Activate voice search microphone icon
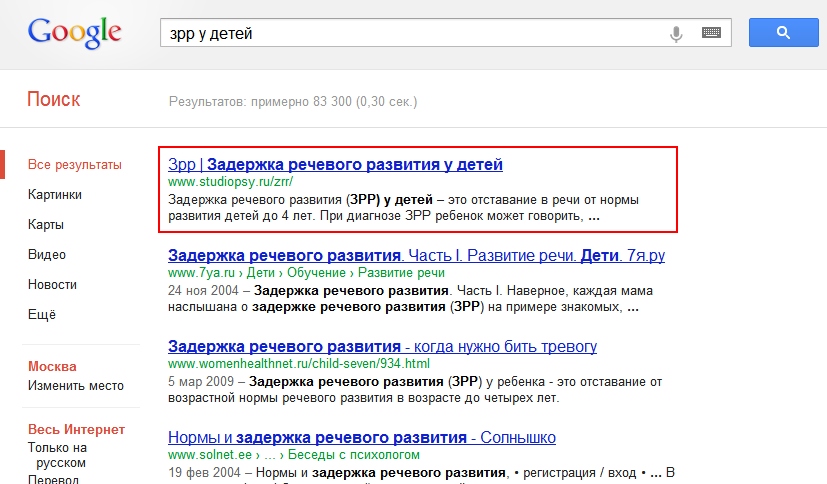Screen dimensions: 827x484 [x=676, y=33]
